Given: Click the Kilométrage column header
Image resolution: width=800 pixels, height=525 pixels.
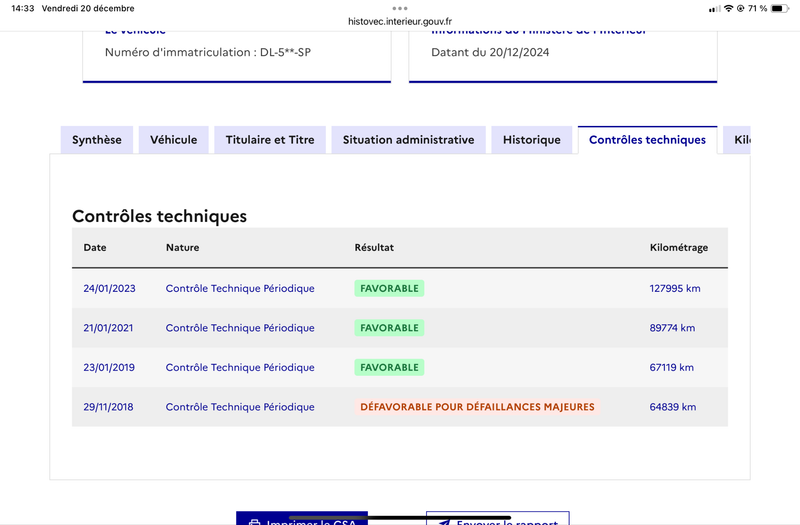Looking at the screenshot, I should click(679, 247).
